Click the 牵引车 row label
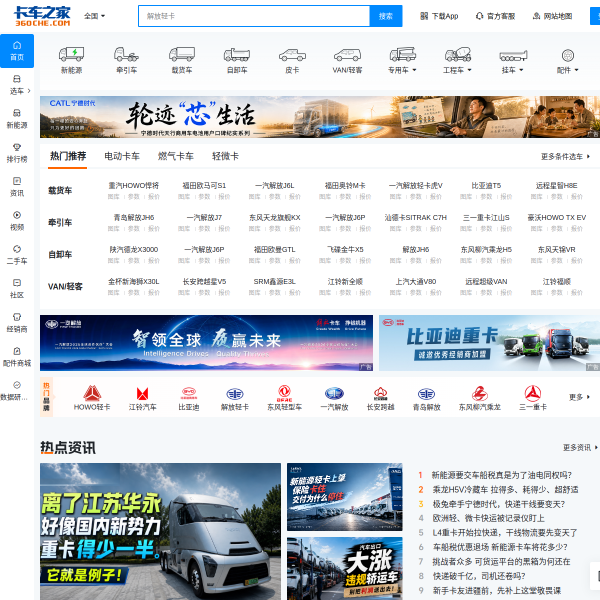 (60, 222)
